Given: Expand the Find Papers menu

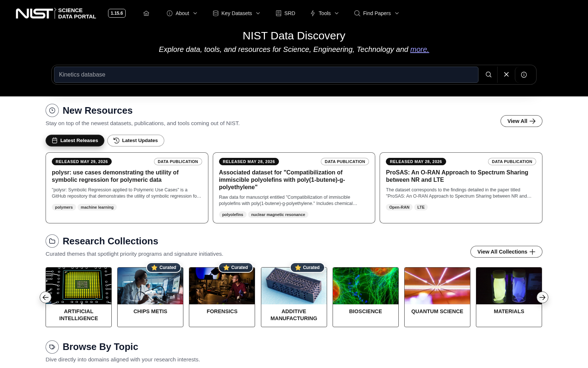Looking at the screenshot, I should pos(377,13).
